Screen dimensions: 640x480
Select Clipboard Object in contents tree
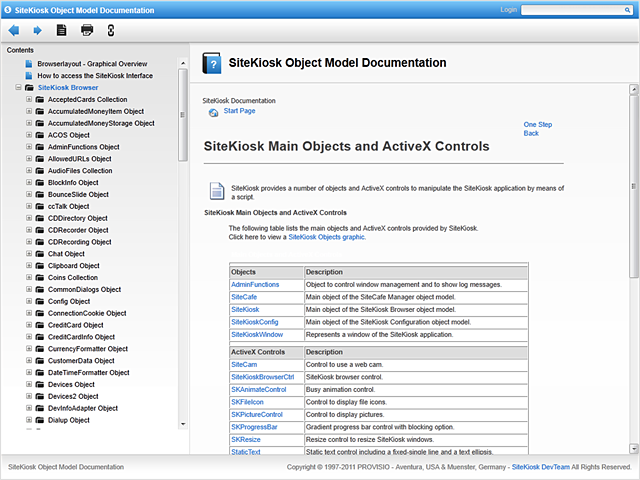[x=73, y=265]
